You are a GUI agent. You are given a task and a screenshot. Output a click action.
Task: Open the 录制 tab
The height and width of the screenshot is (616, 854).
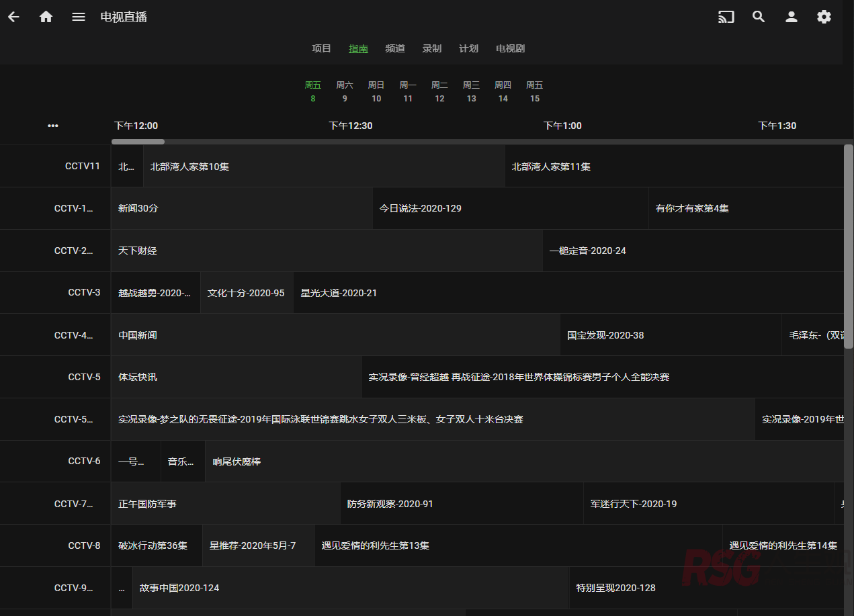432,48
